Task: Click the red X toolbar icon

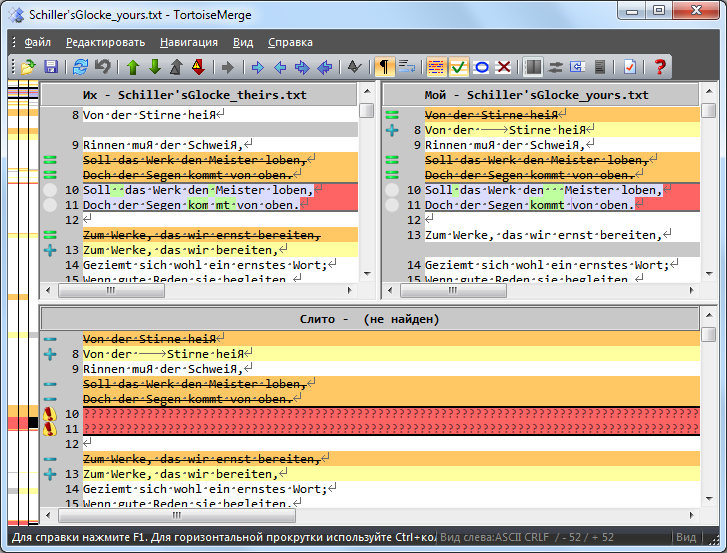Action: tap(503, 67)
